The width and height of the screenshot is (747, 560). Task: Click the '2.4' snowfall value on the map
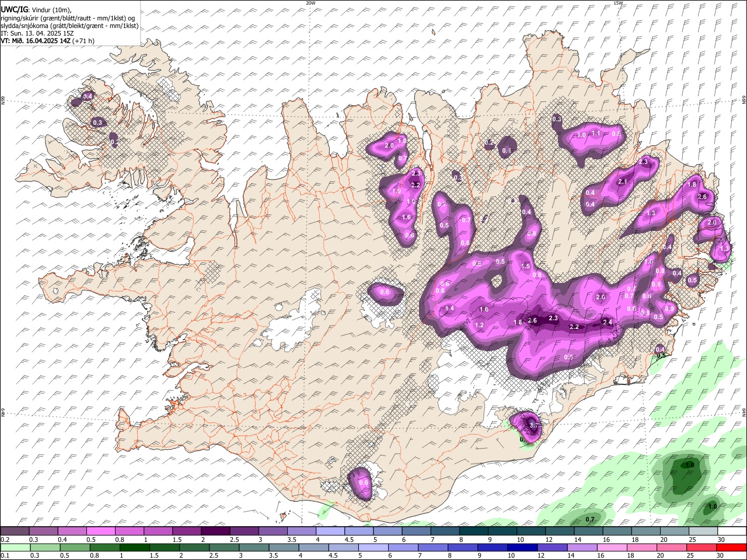pos(607,323)
